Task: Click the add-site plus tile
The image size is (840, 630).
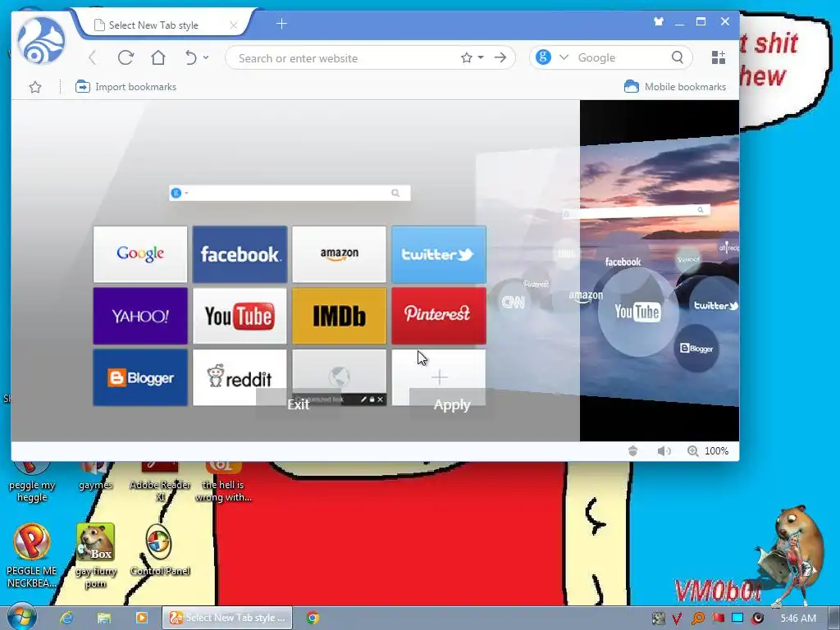Action: tap(440, 377)
